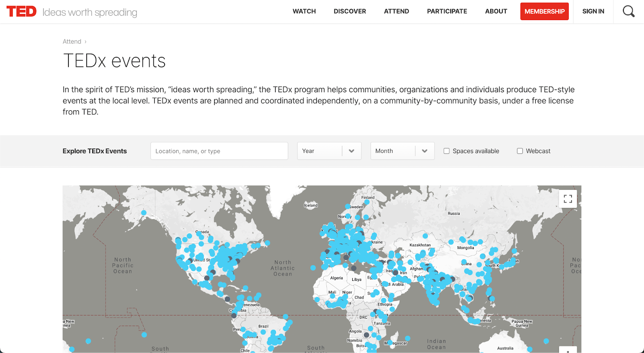This screenshot has height=353, width=644.
Task: Focus the Location, name, or type field
Action: pyautogui.click(x=219, y=151)
